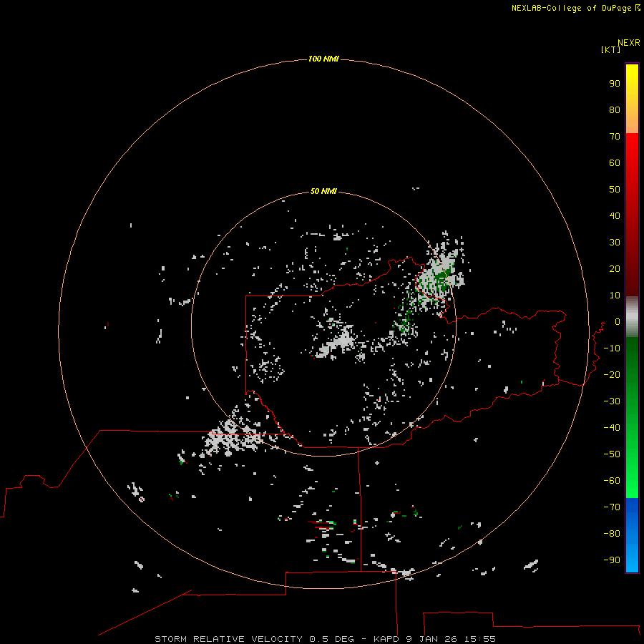Click the 40 value on the velocity scale
The height and width of the screenshot is (644, 644).
(615, 215)
